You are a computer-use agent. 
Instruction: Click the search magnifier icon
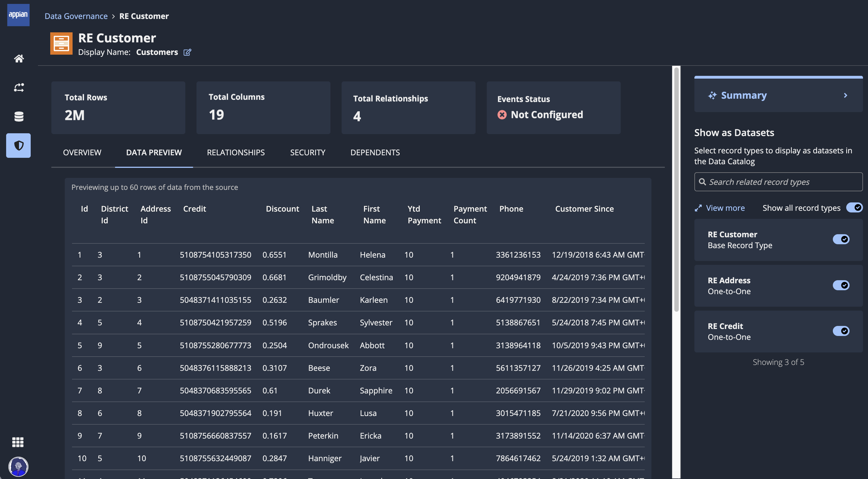pos(702,182)
